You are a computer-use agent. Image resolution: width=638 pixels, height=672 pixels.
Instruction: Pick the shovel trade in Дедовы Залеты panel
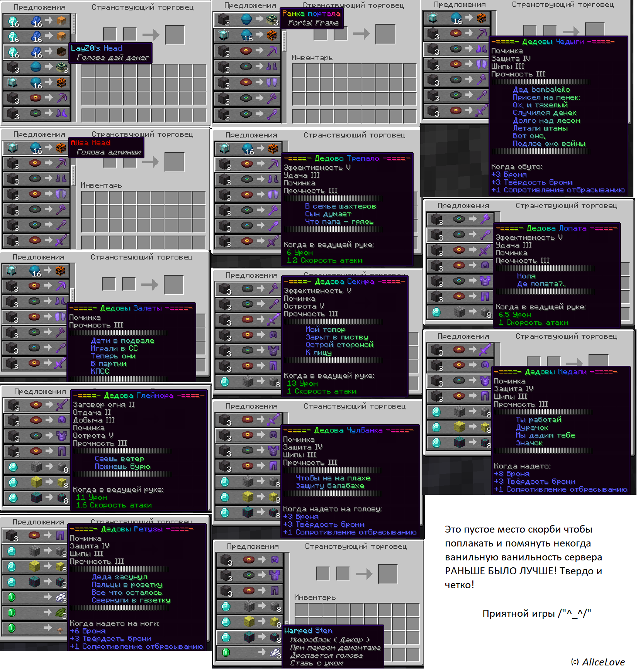point(35,348)
